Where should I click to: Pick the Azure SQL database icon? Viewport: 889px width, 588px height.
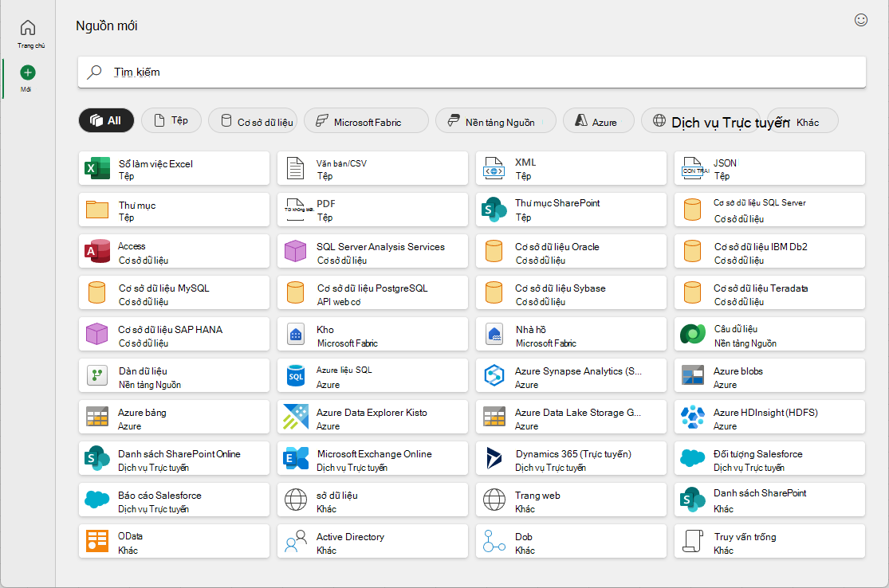(295, 375)
